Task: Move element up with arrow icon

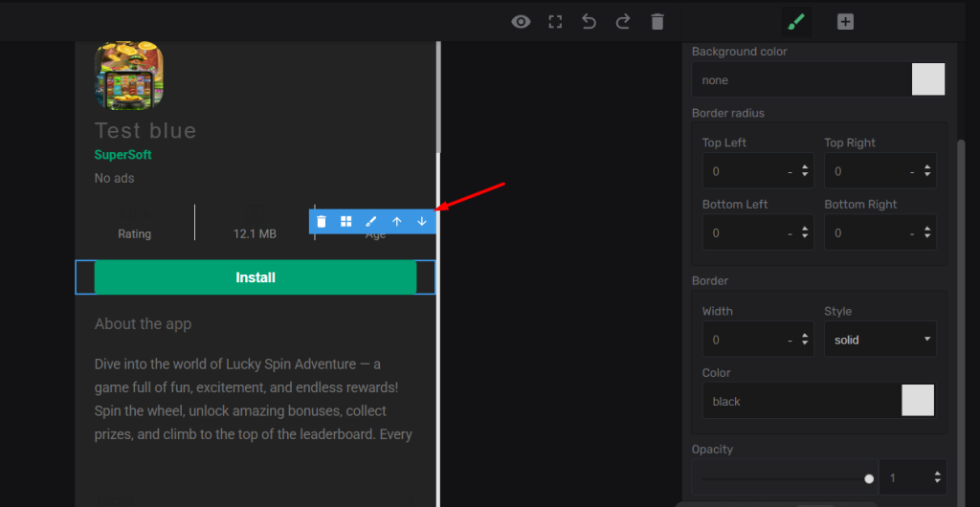Action: pyautogui.click(x=397, y=221)
